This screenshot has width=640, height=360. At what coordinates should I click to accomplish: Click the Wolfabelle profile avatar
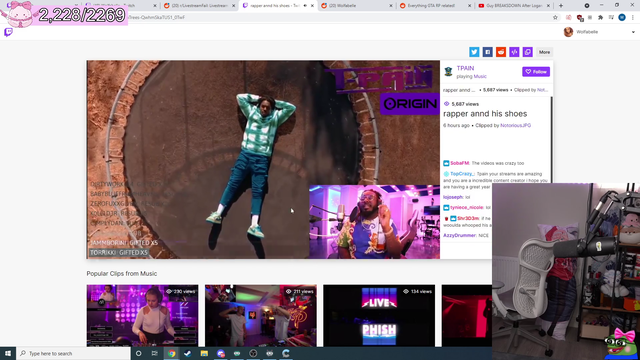pyautogui.click(x=568, y=32)
